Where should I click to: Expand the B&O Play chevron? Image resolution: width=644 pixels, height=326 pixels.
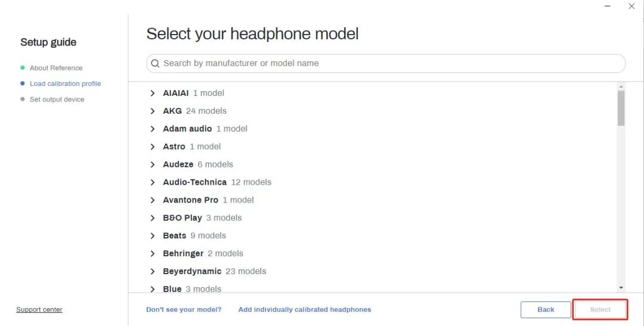pyautogui.click(x=153, y=218)
